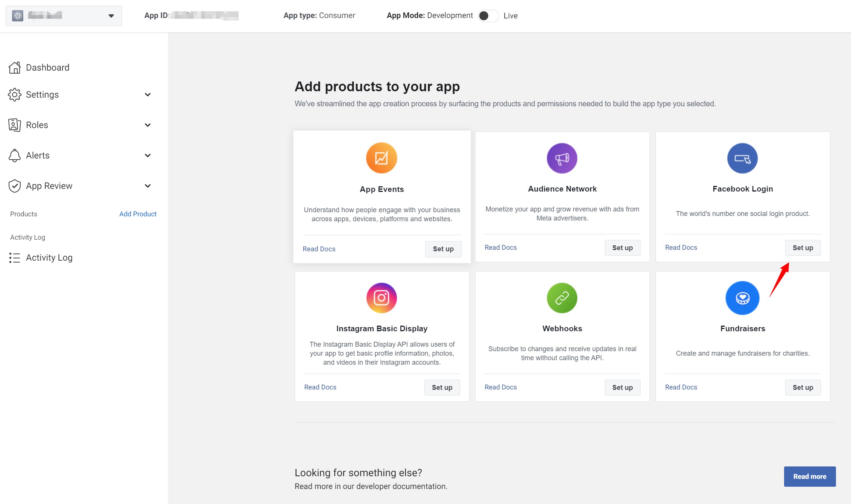This screenshot has height=504, width=851.
Task: Click the Fundraisers card title
Action: 743,329
